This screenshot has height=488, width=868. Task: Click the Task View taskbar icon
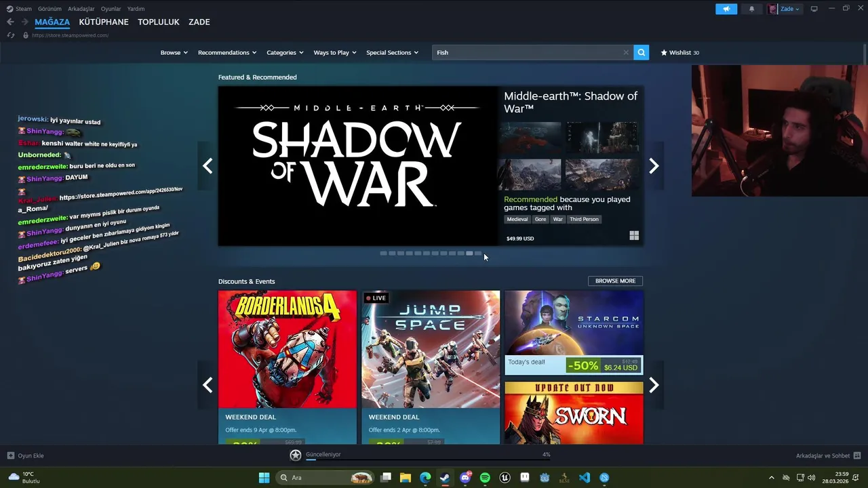tap(386, 478)
